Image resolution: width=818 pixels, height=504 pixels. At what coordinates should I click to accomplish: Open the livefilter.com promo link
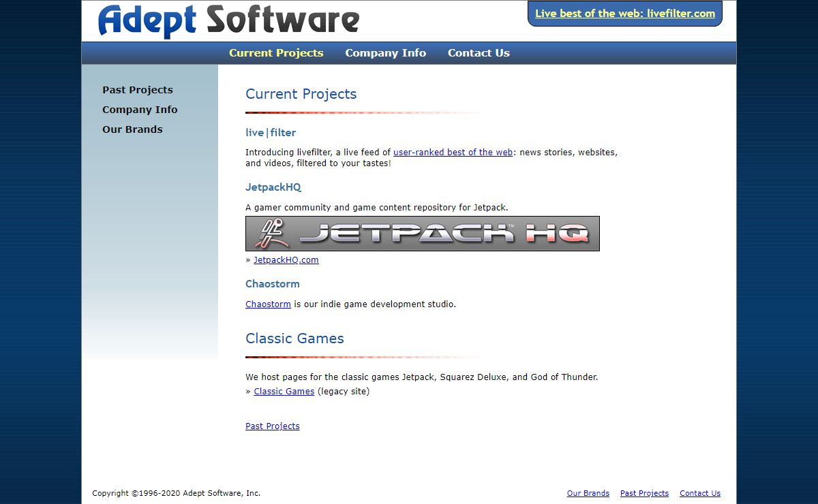[x=624, y=14]
